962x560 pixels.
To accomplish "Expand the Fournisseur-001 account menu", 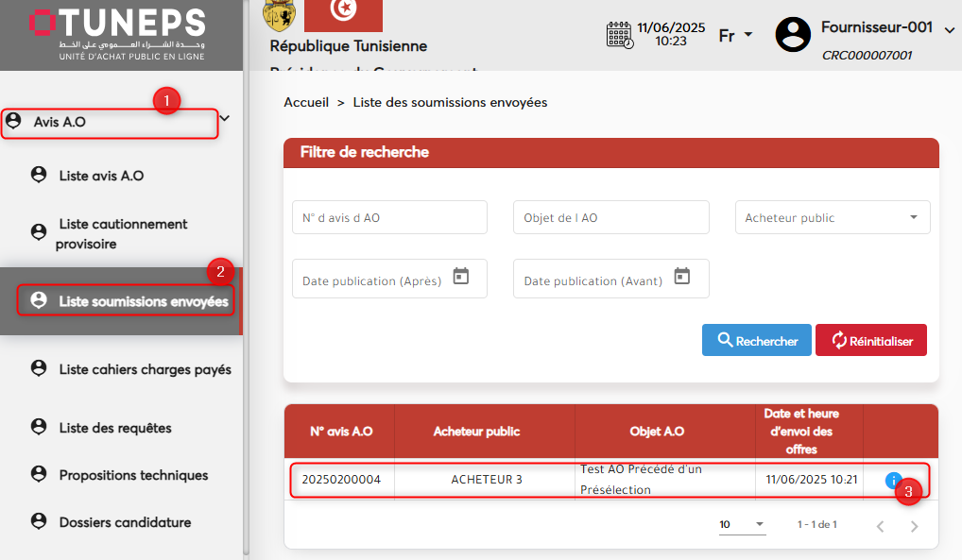I will [950, 30].
